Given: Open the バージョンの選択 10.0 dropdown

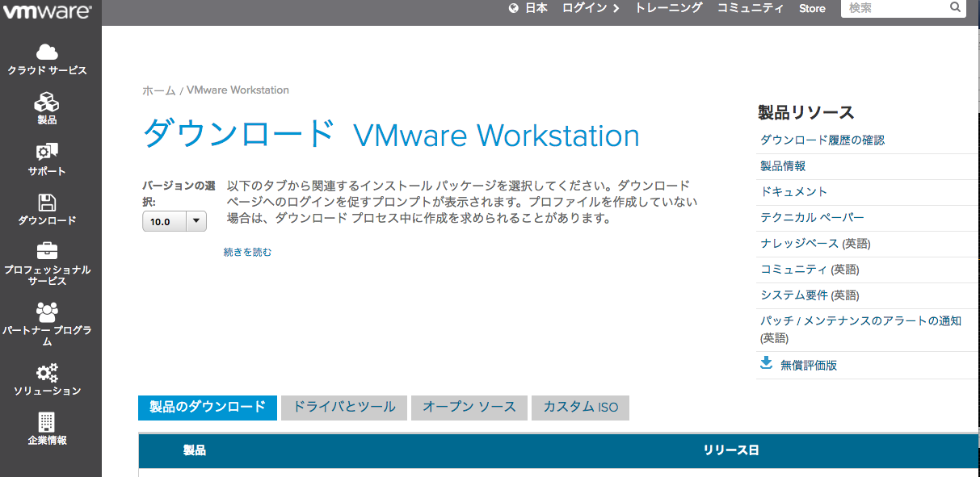Looking at the screenshot, I should 175,221.
